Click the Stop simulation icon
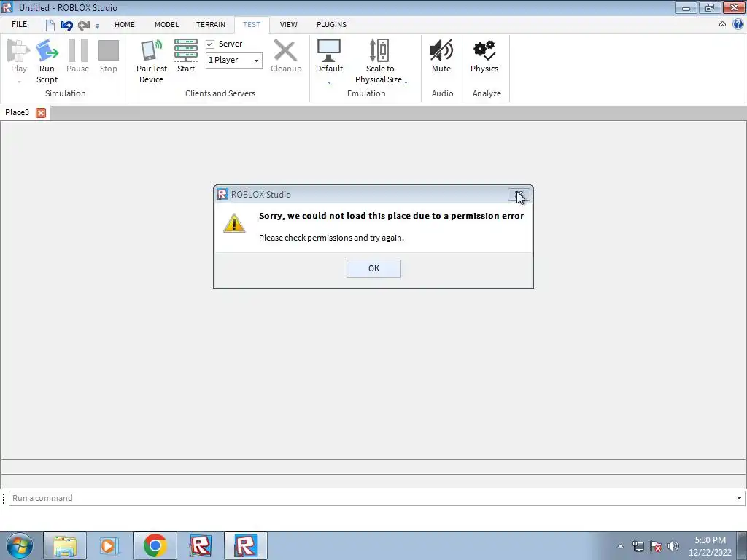Screen dimensions: 747x560 pyautogui.click(x=108, y=50)
